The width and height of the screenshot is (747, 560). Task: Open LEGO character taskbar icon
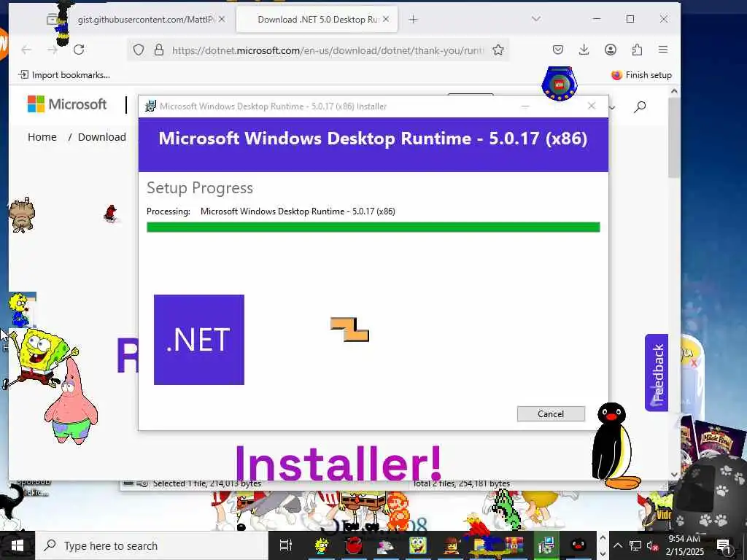(451, 545)
